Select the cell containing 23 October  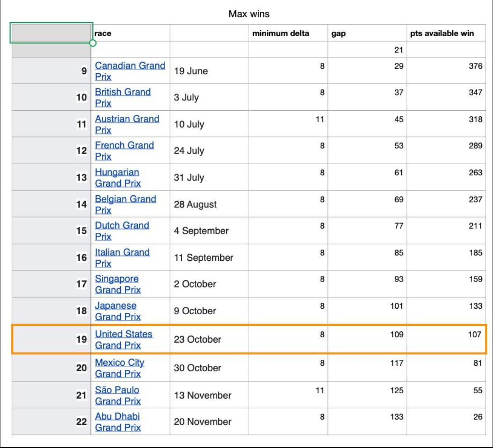click(209, 340)
